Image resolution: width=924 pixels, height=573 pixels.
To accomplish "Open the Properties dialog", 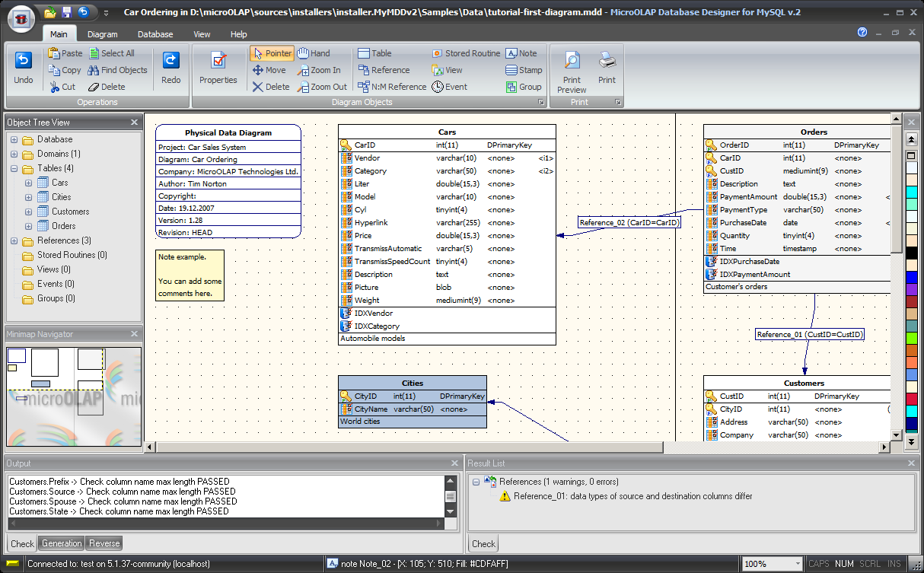I will (218, 68).
